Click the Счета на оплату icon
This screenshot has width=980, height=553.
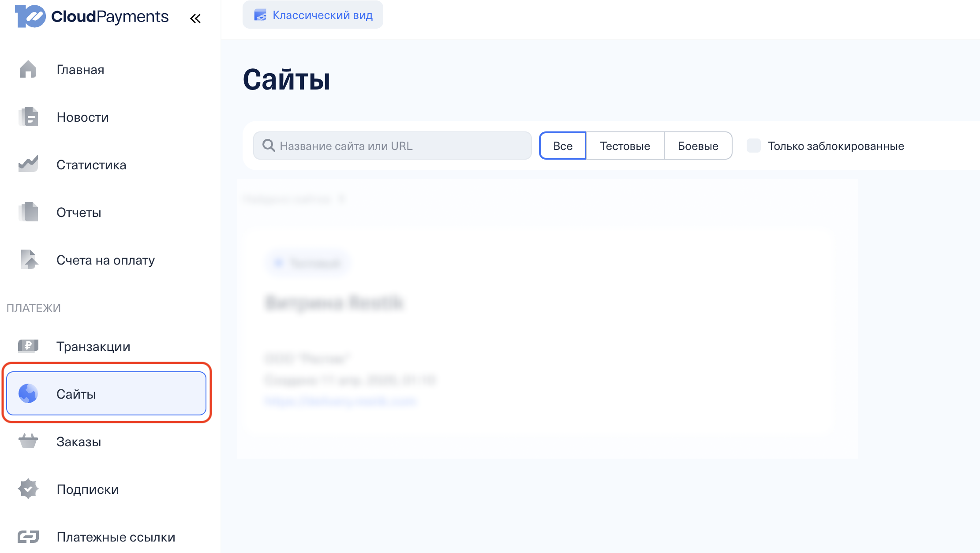pos(29,260)
